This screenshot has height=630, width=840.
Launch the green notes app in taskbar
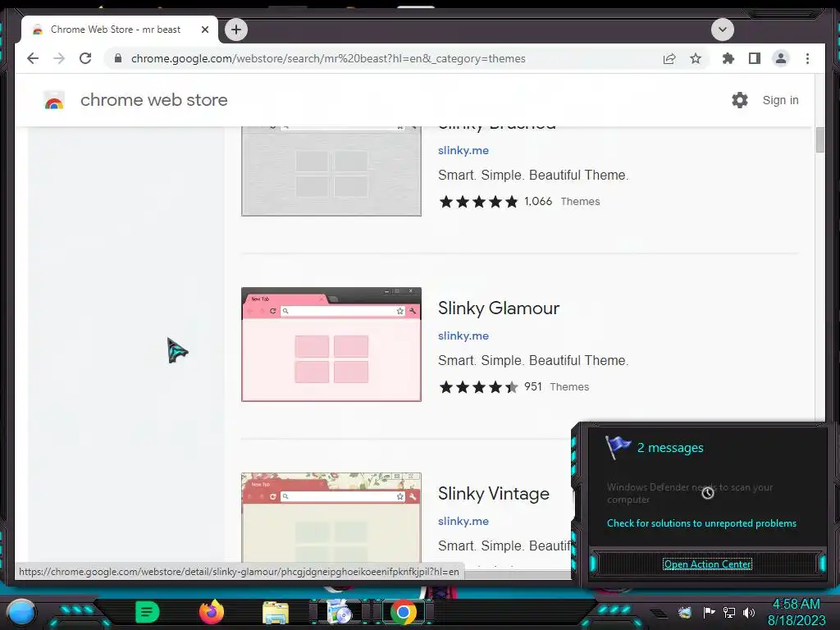click(148, 612)
